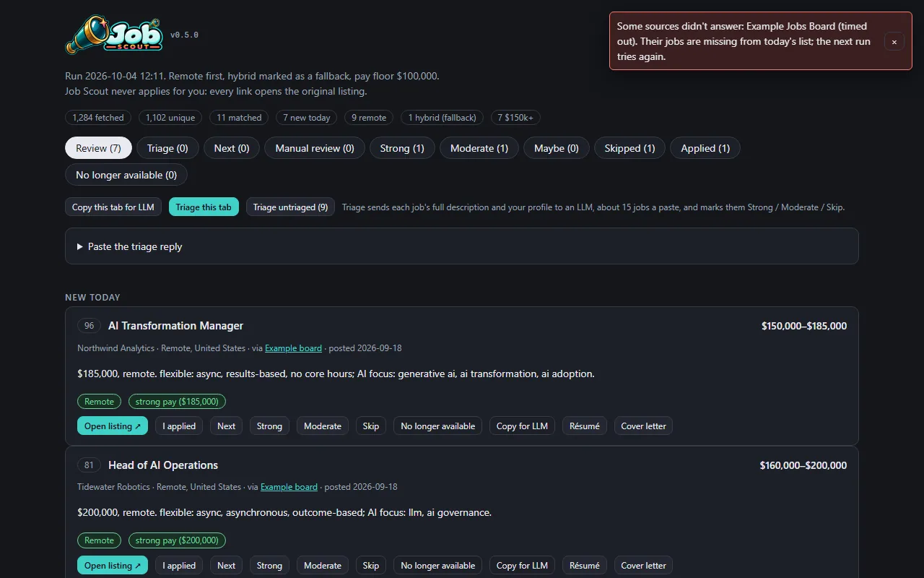Click the Job Scout telescope logo

114,35
